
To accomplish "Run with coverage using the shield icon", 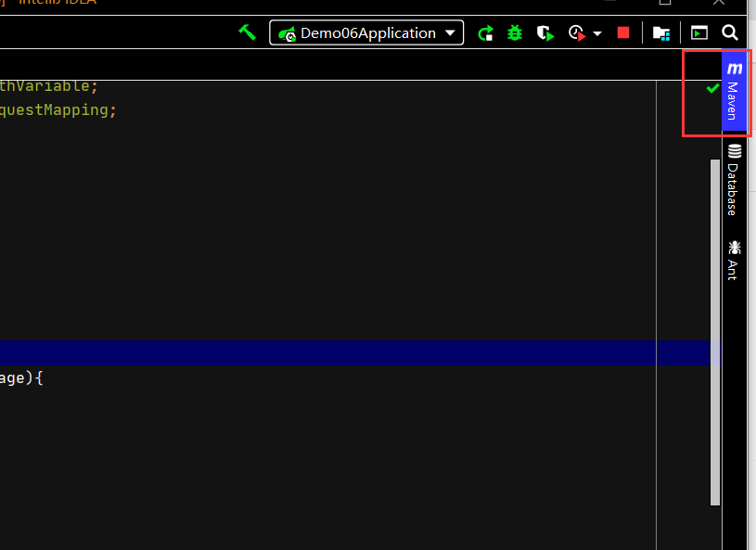I will (x=545, y=33).
